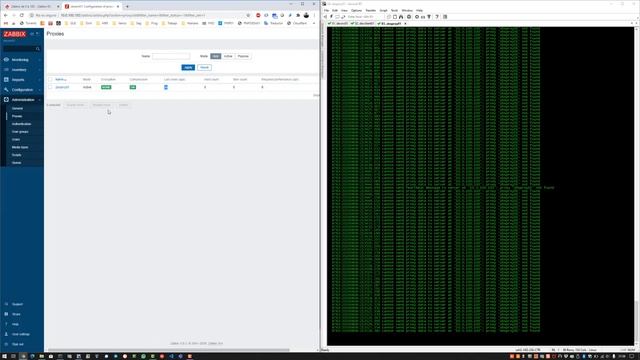
Task: Click the red adblock extension icon
Action: (258, 15)
